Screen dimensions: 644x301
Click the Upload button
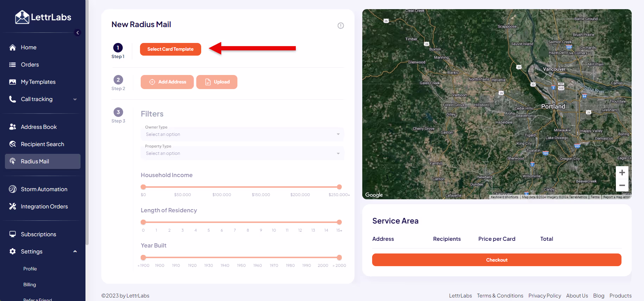coord(217,82)
